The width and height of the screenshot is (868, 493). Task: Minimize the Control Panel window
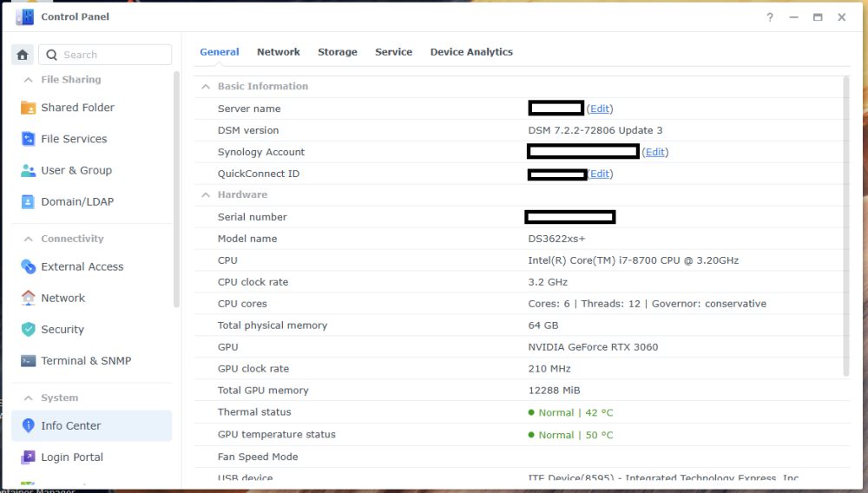click(794, 17)
